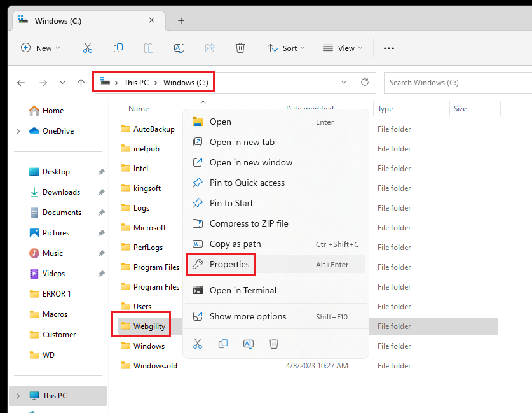Unpin Pictures using its pin icon
Screen dimensions: 532x413
tap(101, 233)
